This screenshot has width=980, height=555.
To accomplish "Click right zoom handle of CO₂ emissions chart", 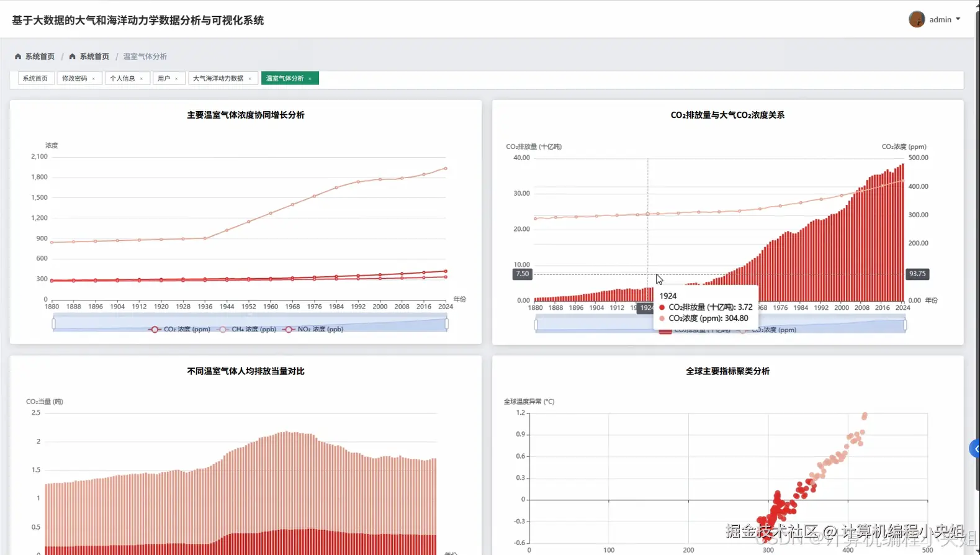I will (905, 324).
